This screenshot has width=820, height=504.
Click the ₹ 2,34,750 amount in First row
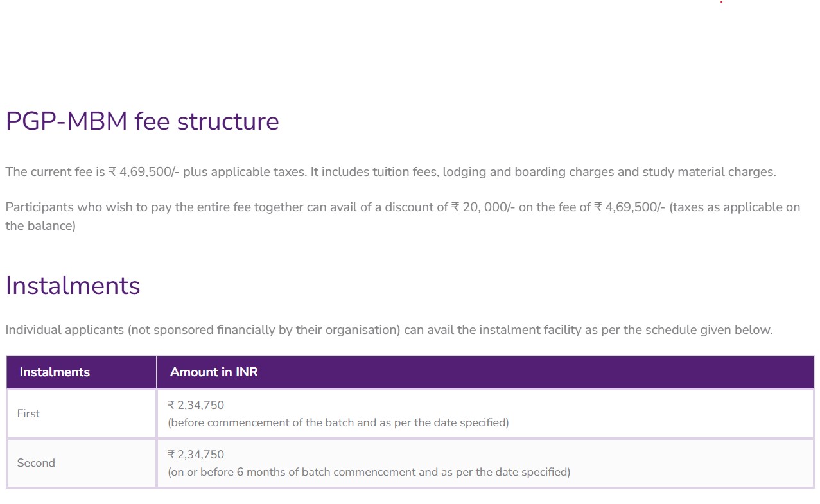[x=196, y=405]
